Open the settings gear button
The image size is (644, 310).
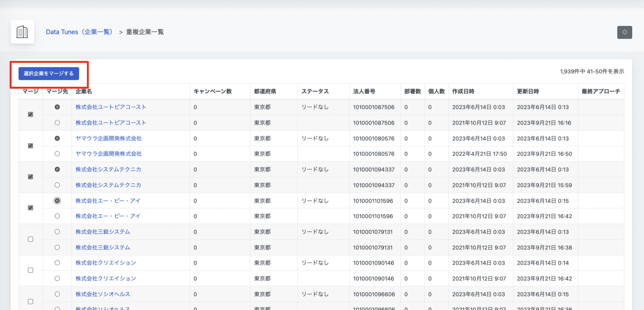tap(624, 32)
